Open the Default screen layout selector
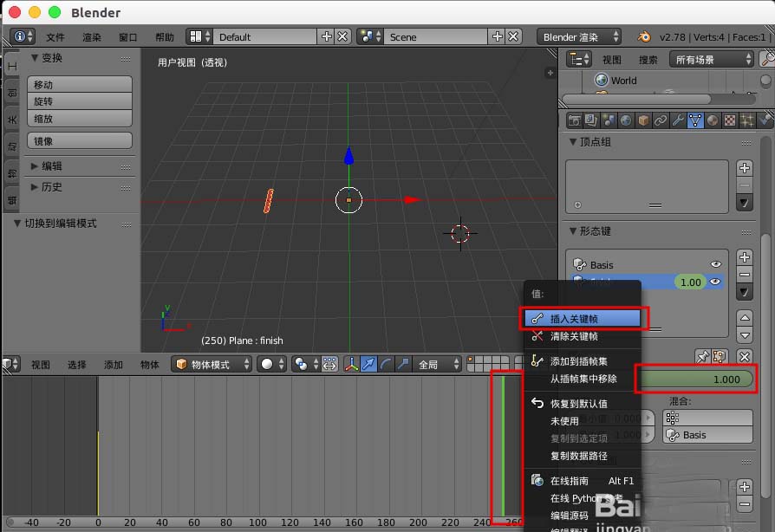 pyautogui.click(x=199, y=36)
